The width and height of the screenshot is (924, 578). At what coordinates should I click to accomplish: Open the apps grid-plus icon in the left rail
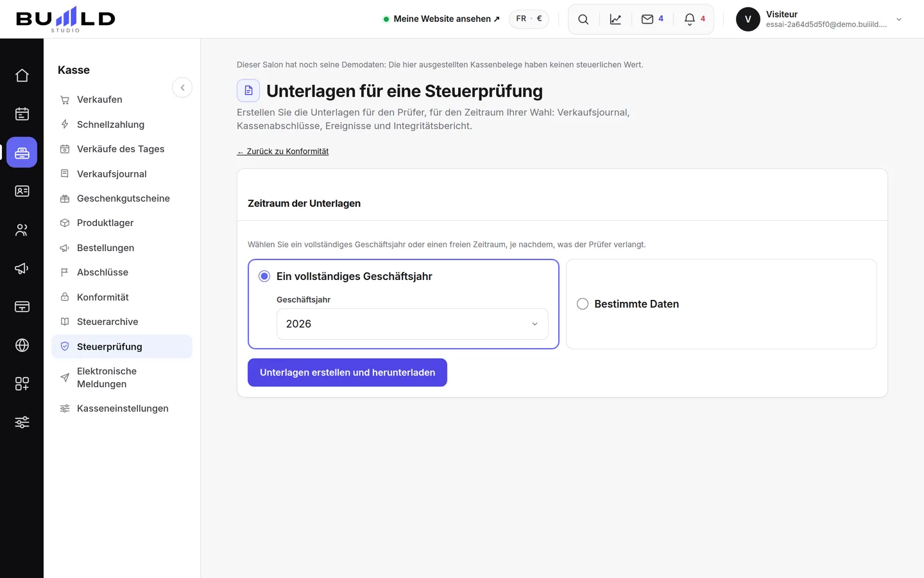22,383
